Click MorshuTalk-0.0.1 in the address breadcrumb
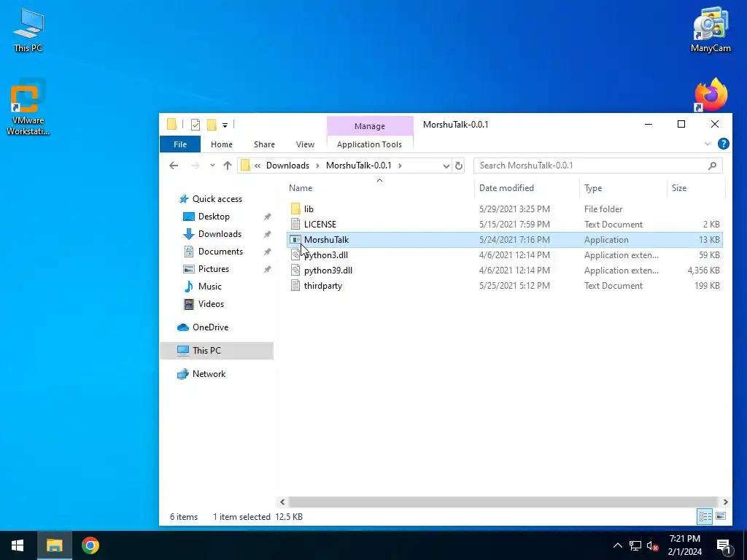This screenshot has height=560, width=747. pyautogui.click(x=359, y=166)
